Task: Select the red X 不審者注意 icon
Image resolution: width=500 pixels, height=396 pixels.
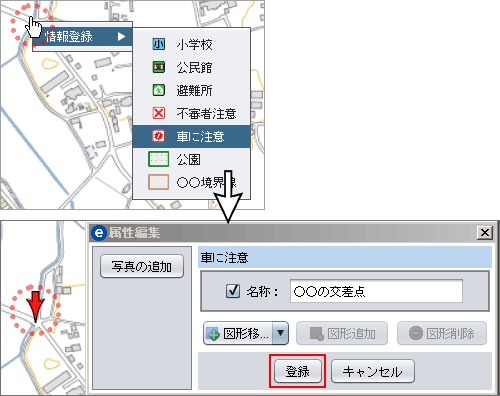Action: pyautogui.click(x=159, y=113)
